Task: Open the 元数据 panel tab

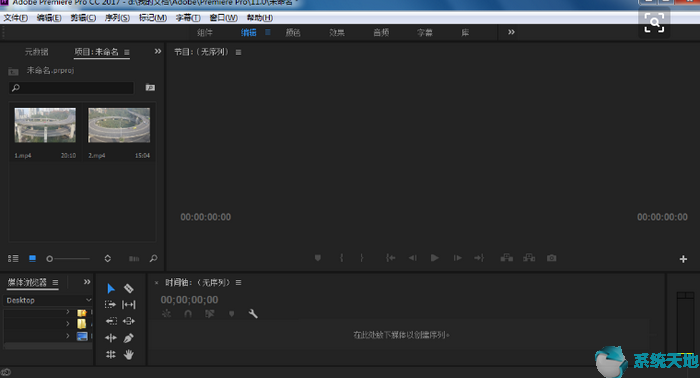Action: click(x=37, y=52)
